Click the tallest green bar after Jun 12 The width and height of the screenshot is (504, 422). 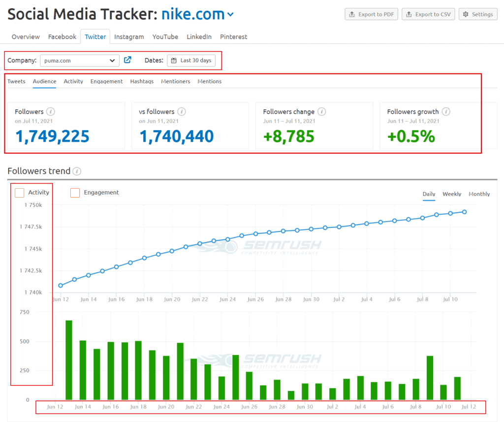(x=69, y=360)
